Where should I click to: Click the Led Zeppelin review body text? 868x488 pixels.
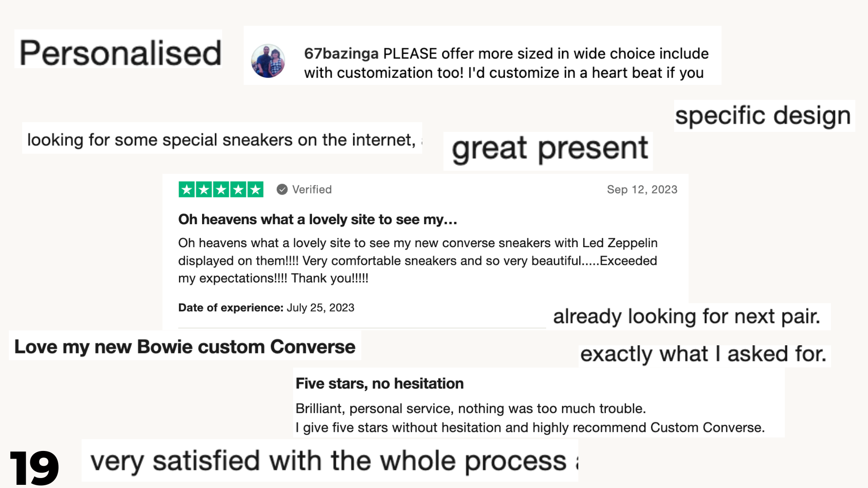coord(418,260)
